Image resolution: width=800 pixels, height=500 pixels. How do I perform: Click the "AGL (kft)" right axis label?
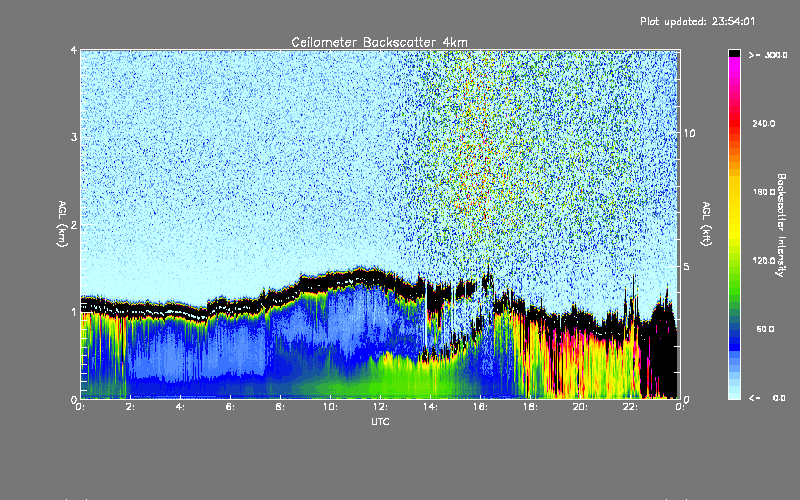pos(706,224)
